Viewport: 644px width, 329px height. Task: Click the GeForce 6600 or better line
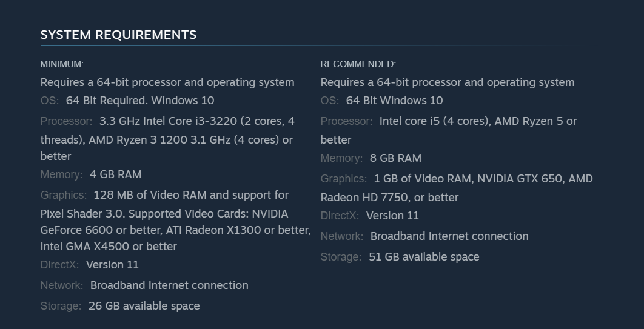pos(175,230)
